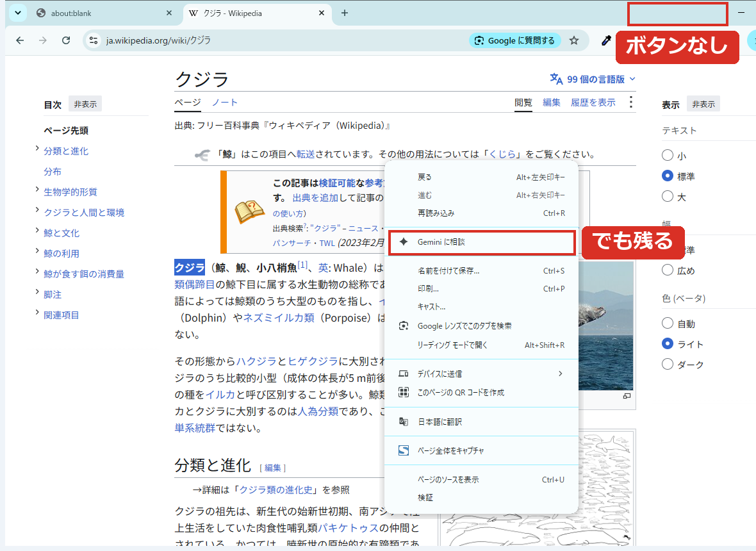Click the browser forward arrow icon
This screenshot has width=756, height=551.
click(43, 40)
